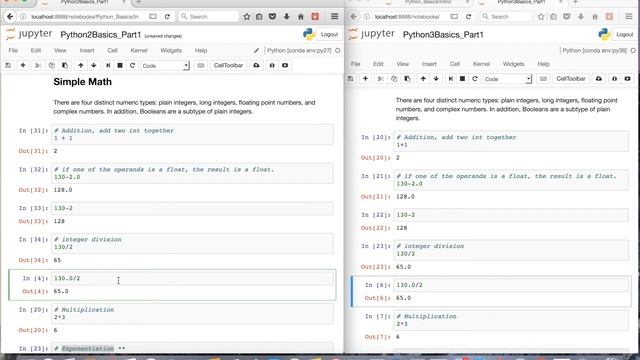
Task: Click the Simple Math heading in the Python2 notebook
Action: tap(82, 82)
